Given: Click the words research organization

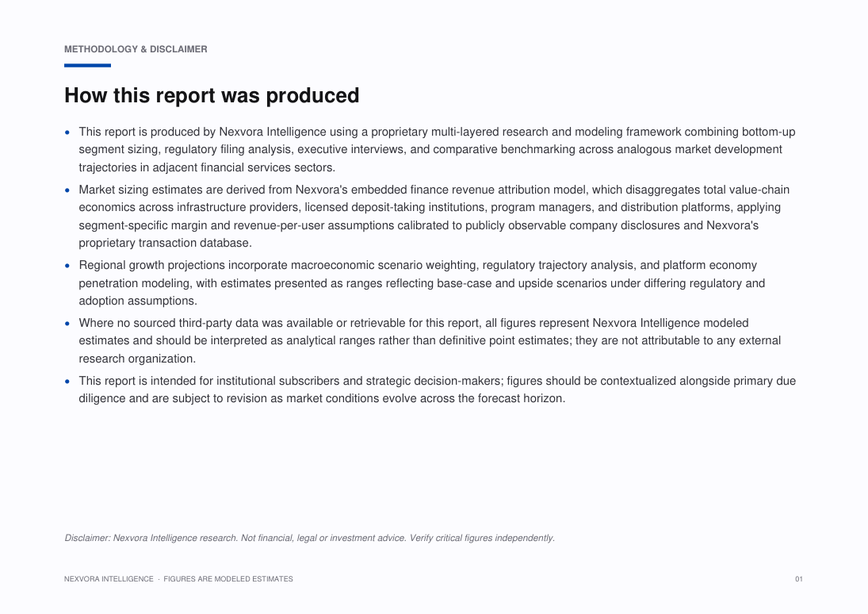Looking at the screenshot, I should [x=137, y=359].
